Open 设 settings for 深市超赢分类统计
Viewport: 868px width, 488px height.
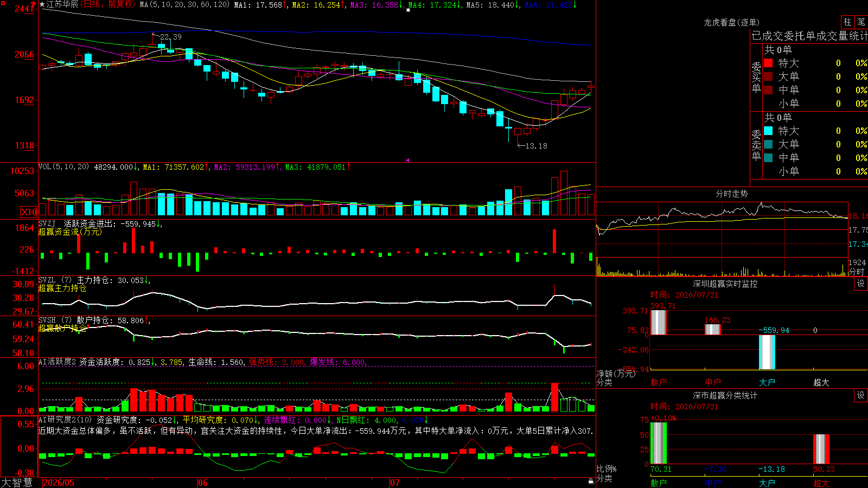pyautogui.click(x=861, y=395)
